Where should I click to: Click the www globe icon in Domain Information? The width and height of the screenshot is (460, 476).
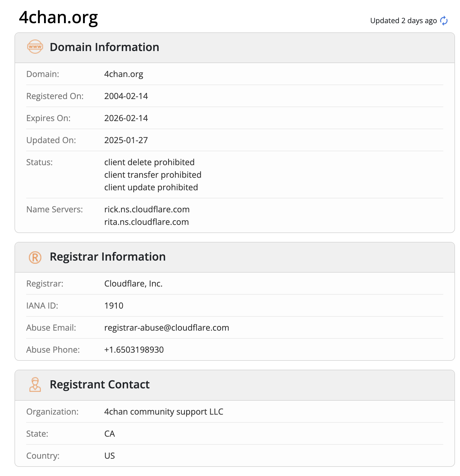(x=35, y=47)
